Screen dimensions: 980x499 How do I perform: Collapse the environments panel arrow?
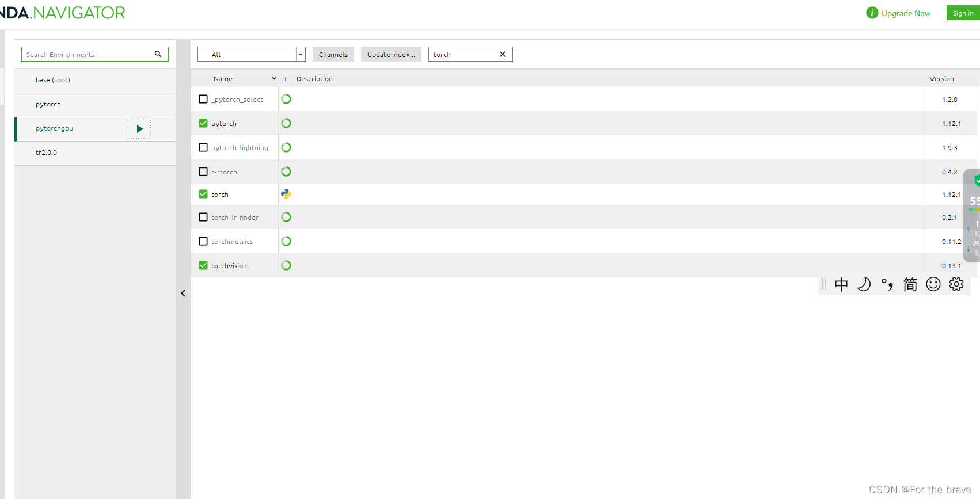[183, 294]
